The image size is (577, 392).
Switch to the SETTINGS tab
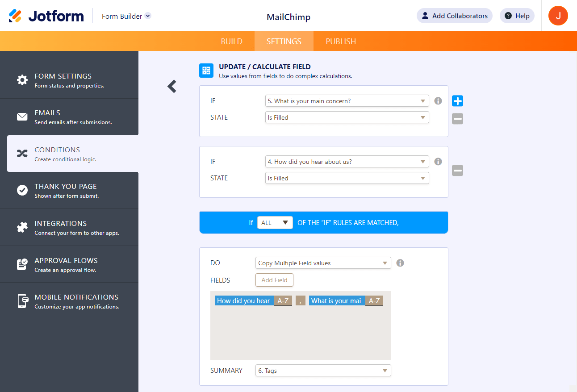tap(284, 42)
